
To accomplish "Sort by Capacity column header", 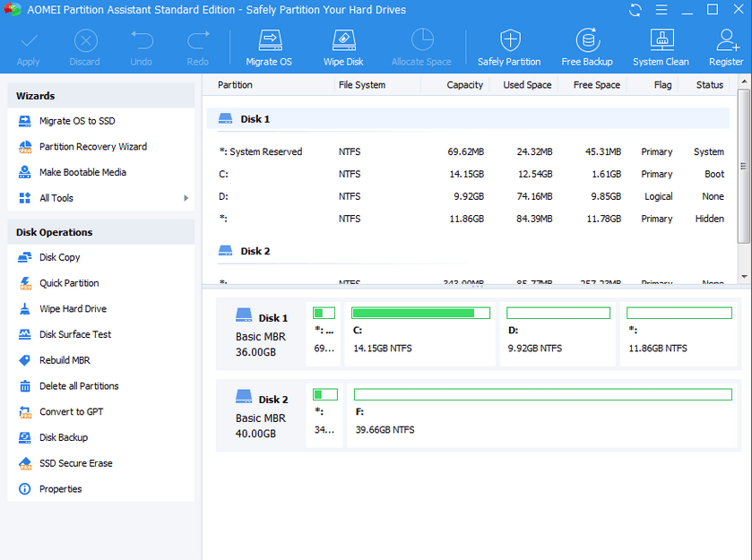I will point(464,85).
